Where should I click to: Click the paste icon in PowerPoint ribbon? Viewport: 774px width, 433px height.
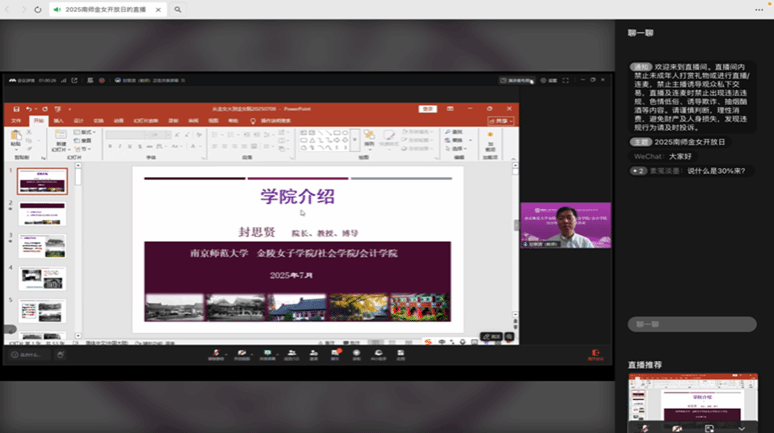[16, 137]
